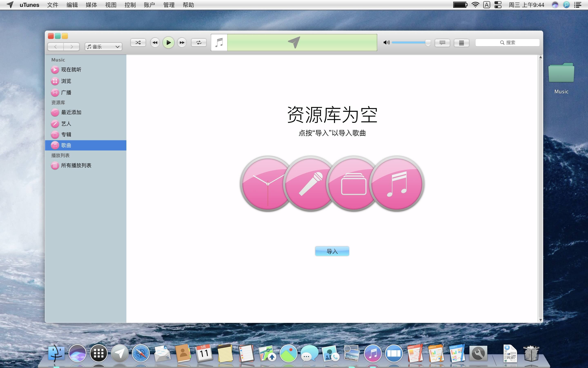Open Safari compass icon in dock

[140, 353]
